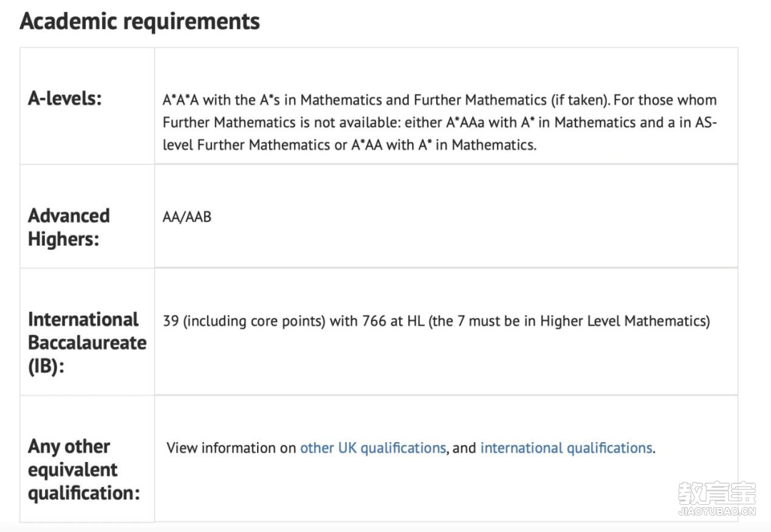Image resolution: width=771 pixels, height=532 pixels.
Task: Click the word 'Baccalaureate' in row label
Action: pos(87,343)
